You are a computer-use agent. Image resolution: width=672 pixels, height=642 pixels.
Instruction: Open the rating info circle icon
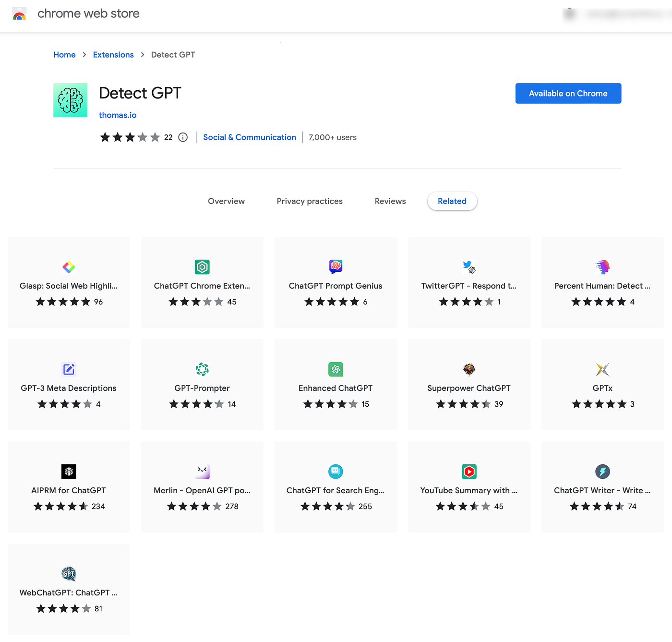pyautogui.click(x=183, y=137)
